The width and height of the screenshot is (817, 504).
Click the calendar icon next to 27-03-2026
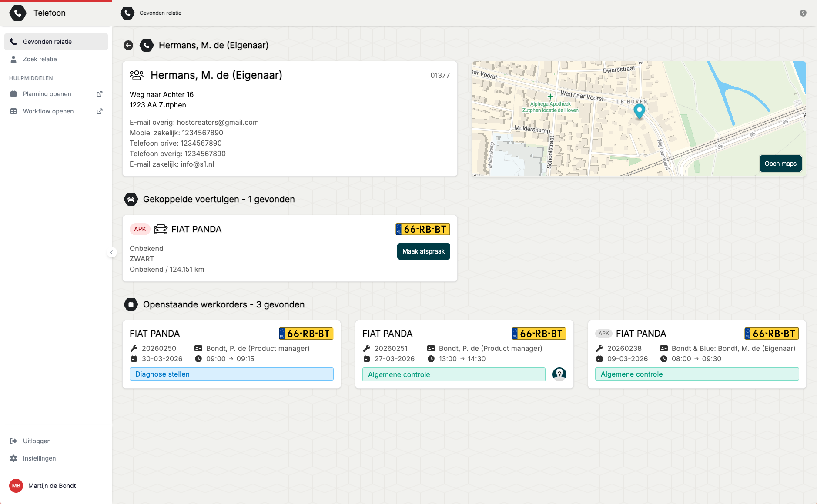click(x=367, y=359)
